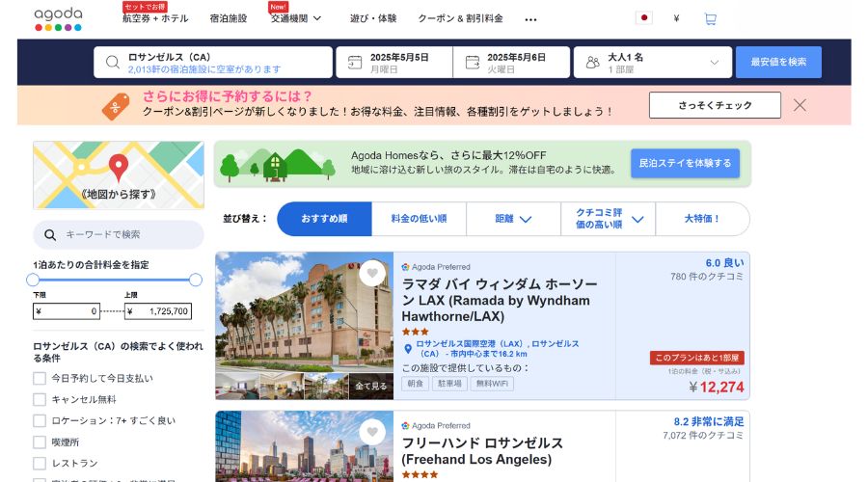
Task: Open the Ramada hotel main photo
Action: coord(305,312)
